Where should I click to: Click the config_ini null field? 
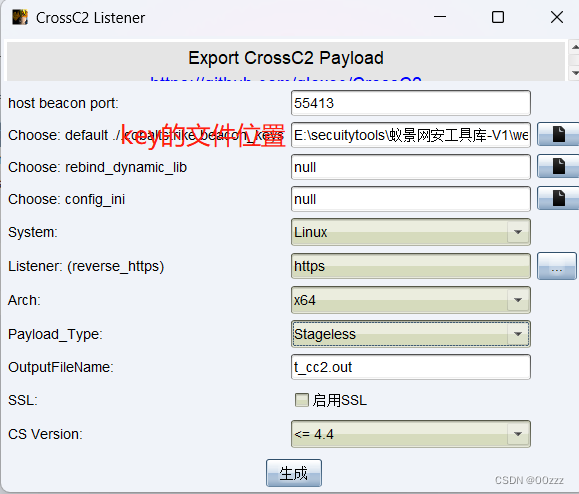(x=411, y=199)
